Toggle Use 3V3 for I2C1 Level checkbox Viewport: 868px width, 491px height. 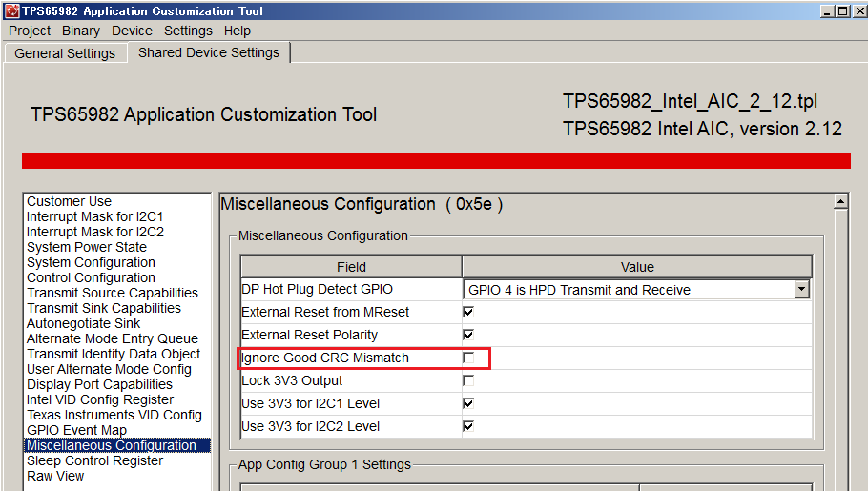click(x=468, y=403)
